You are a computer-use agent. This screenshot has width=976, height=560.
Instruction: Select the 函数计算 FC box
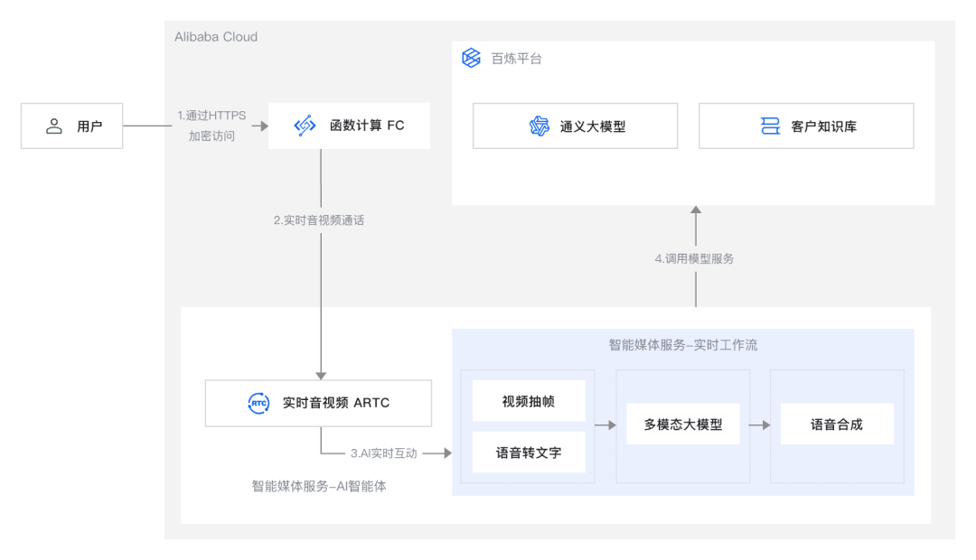click(x=349, y=126)
